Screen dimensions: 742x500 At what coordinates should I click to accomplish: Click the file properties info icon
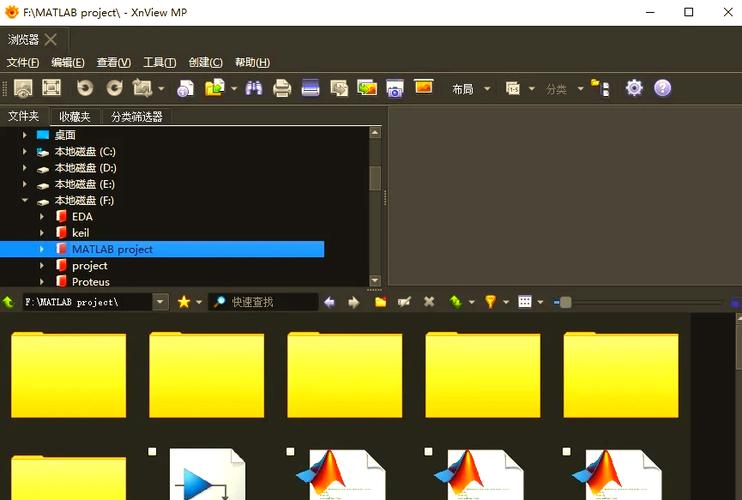[185, 88]
